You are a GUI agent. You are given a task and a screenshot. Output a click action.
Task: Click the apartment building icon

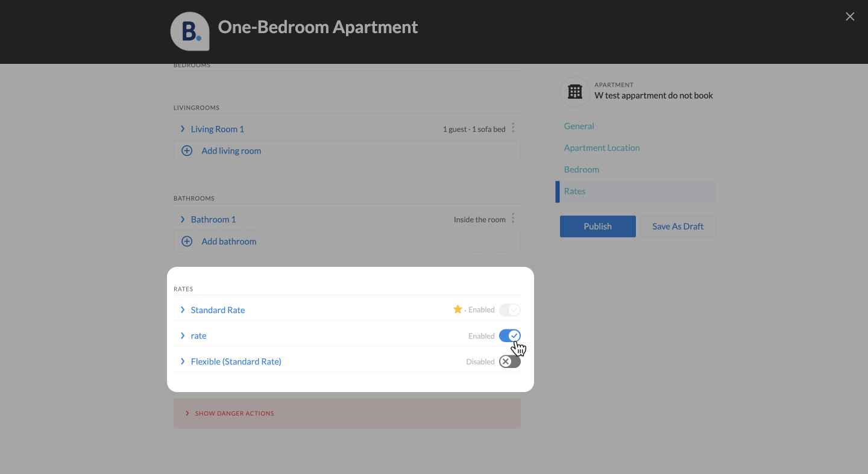[x=575, y=92]
